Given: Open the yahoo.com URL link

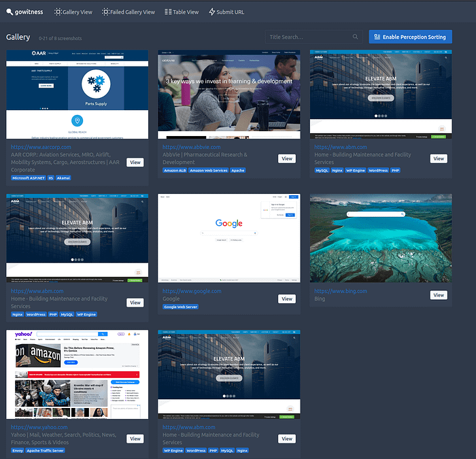Looking at the screenshot, I should tap(39, 428).
